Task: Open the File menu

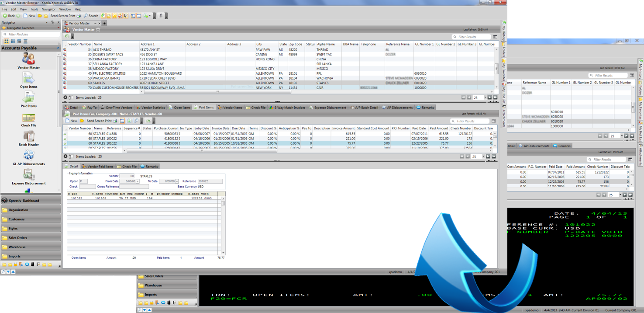Action: (4, 9)
